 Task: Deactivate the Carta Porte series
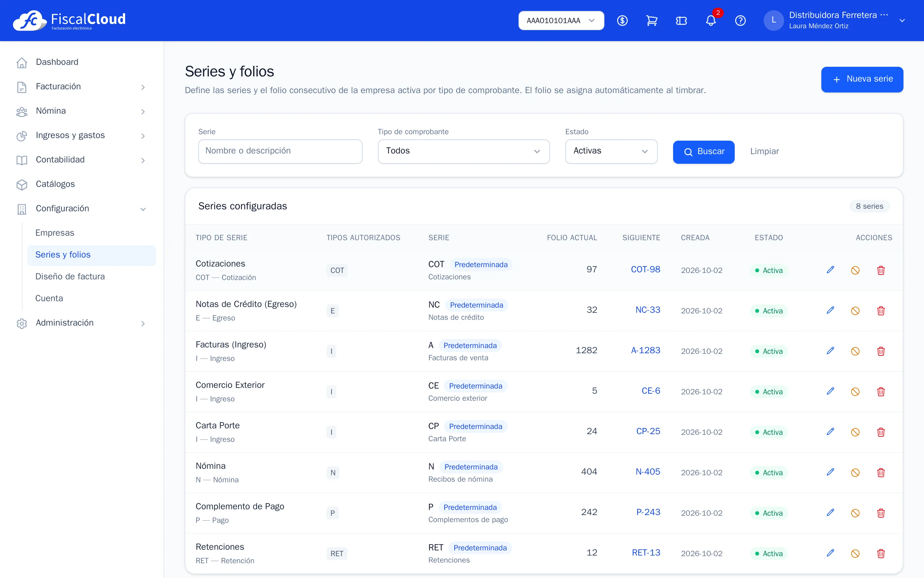(855, 432)
